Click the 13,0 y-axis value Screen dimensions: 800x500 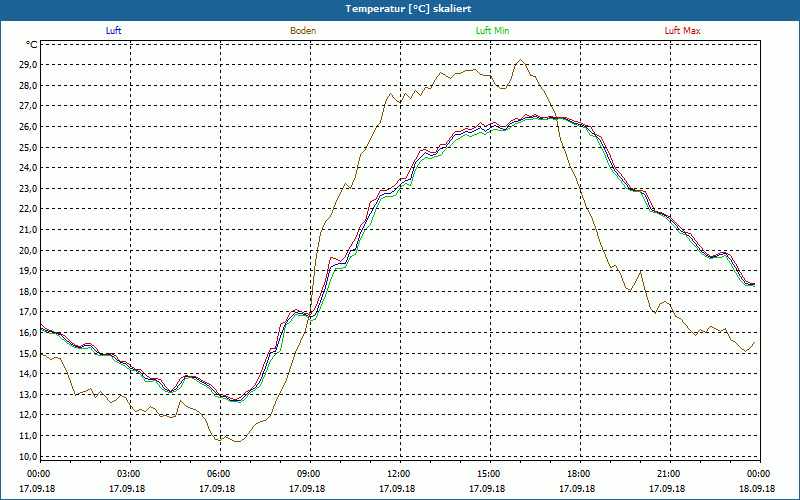(28, 395)
